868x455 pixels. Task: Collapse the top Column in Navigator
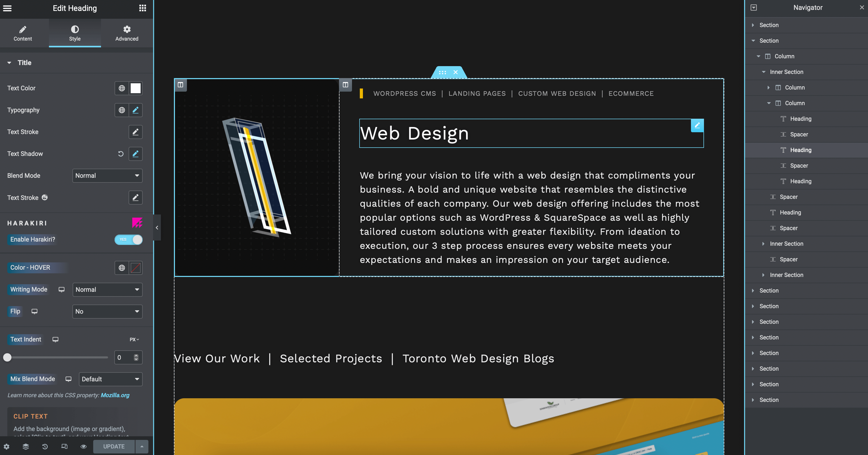click(x=758, y=56)
